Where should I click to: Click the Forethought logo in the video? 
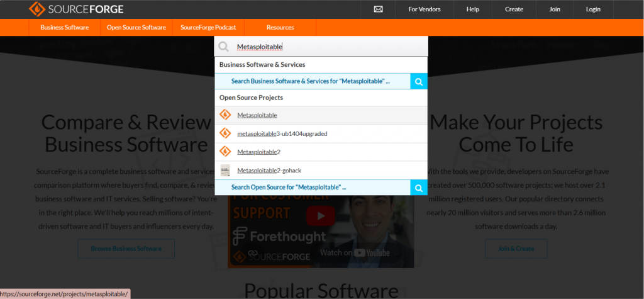pos(279,237)
